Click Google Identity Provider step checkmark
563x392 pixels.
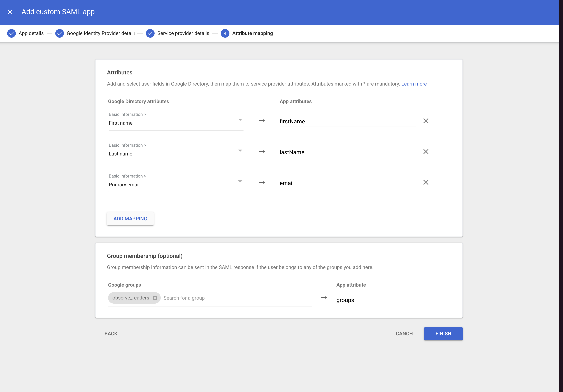60,33
